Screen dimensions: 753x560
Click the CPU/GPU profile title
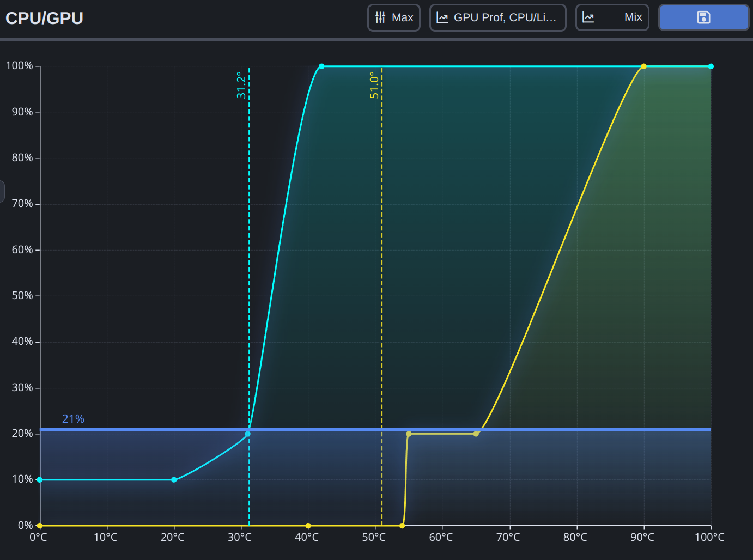pyautogui.click(x=44, y=18)
